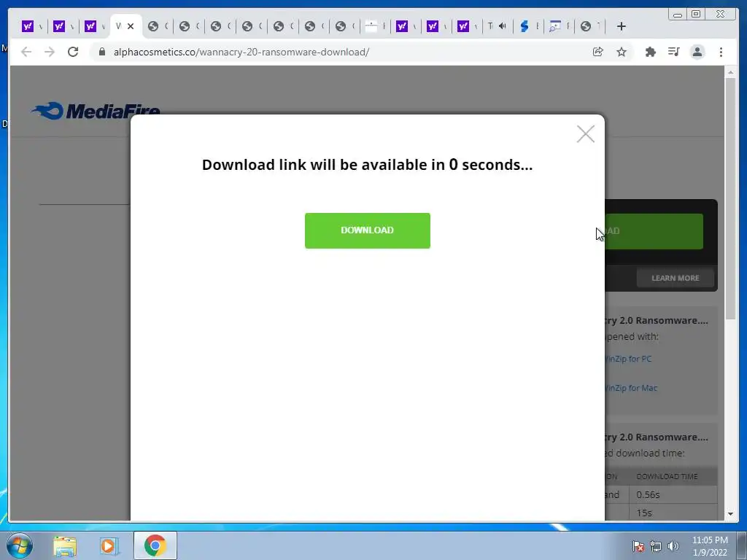Click the 15s download time cell
This screenshot has width=747, height=560.
[673, 513]
